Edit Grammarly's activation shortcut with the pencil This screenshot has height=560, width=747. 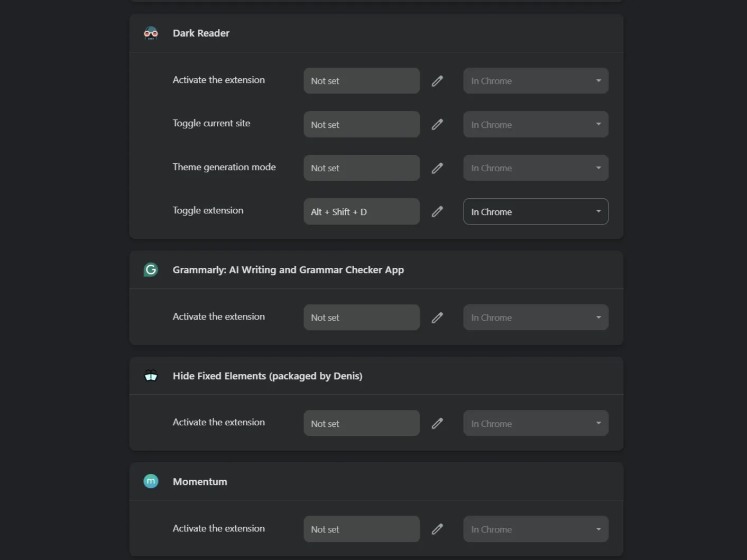(x=437, y=317)
